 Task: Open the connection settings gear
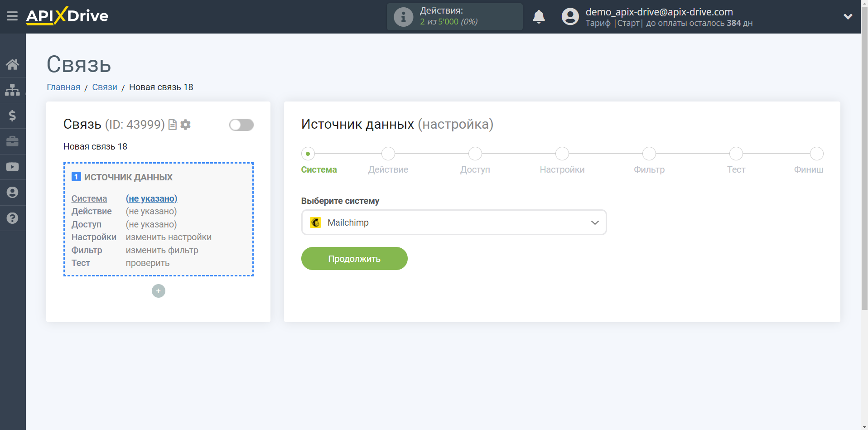click(x=185, y=125)
